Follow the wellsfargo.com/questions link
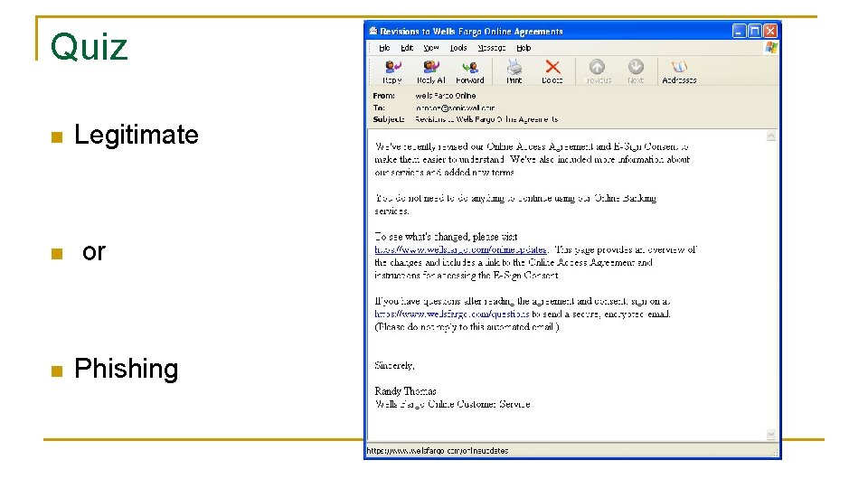This screenshot has width=868, height=488. [452, 314]
